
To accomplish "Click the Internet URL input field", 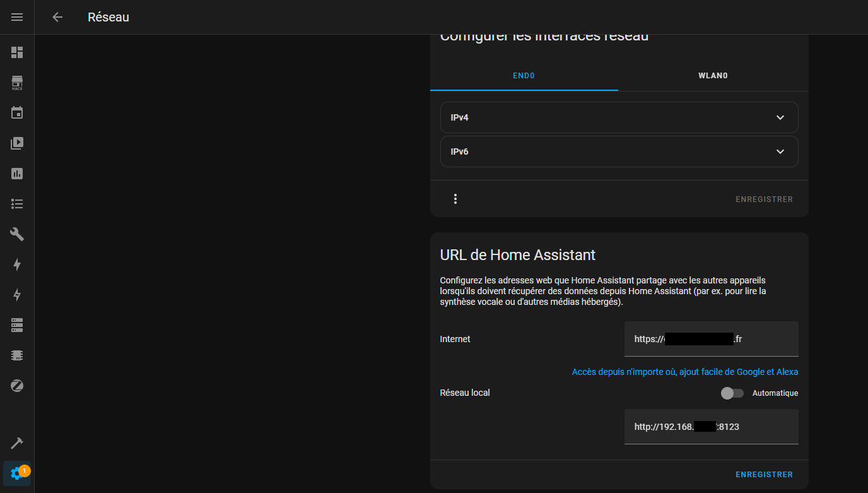I will click(711, 339).
